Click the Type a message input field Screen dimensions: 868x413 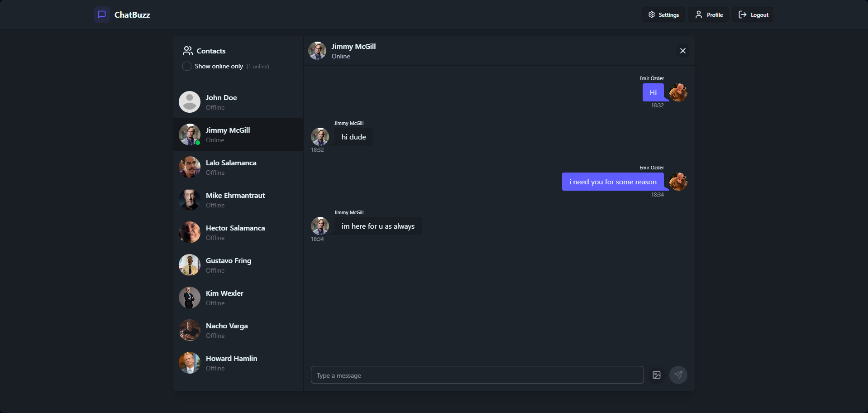click(x=477, y=375)
